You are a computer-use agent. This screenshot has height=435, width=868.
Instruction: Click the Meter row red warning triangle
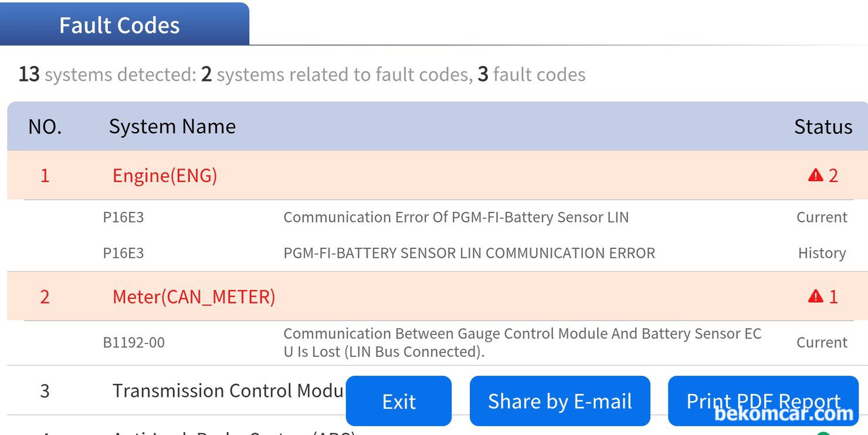point(815,296)
